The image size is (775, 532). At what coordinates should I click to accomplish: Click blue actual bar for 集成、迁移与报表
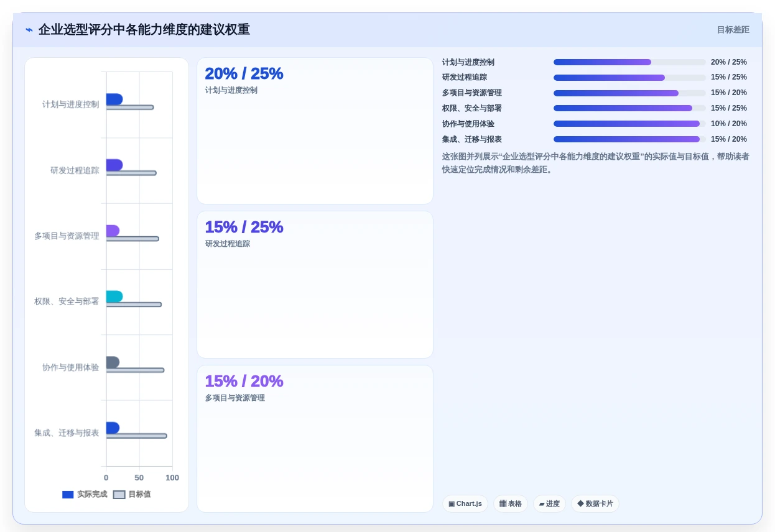[x=113, y=428]
